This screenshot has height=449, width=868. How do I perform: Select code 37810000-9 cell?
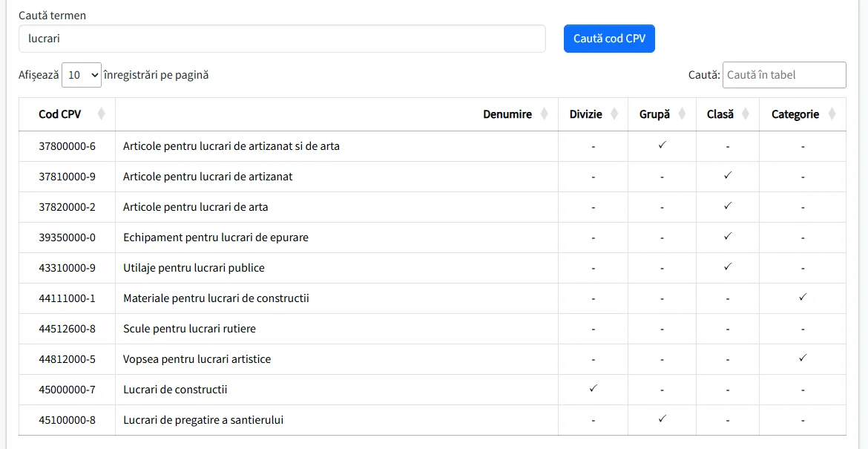coord(67,177)
